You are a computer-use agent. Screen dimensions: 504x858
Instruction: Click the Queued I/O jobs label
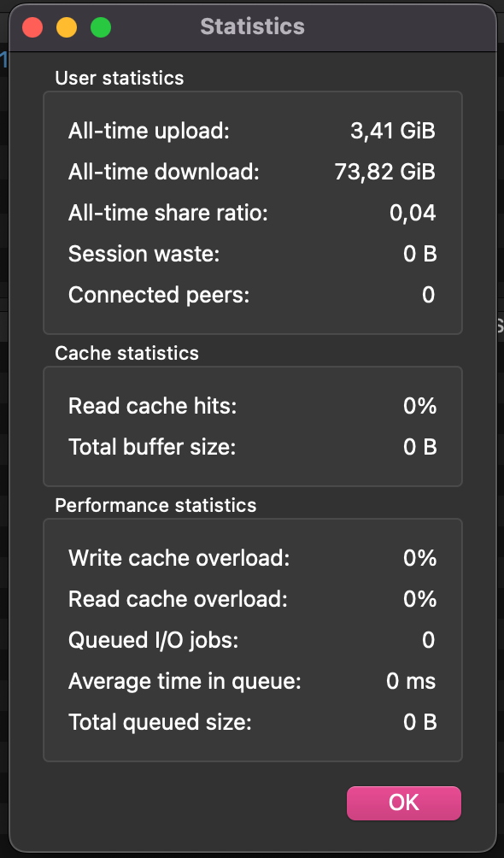pos(154,640)
